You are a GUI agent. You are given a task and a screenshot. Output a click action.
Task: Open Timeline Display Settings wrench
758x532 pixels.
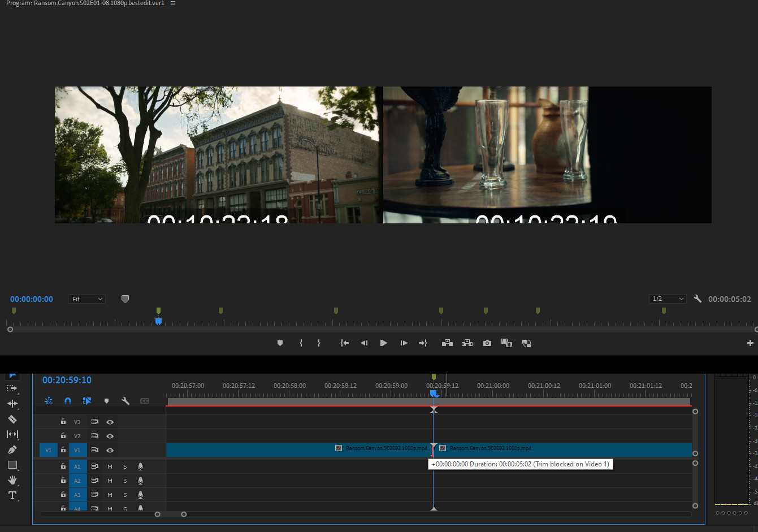click(125, 401)
